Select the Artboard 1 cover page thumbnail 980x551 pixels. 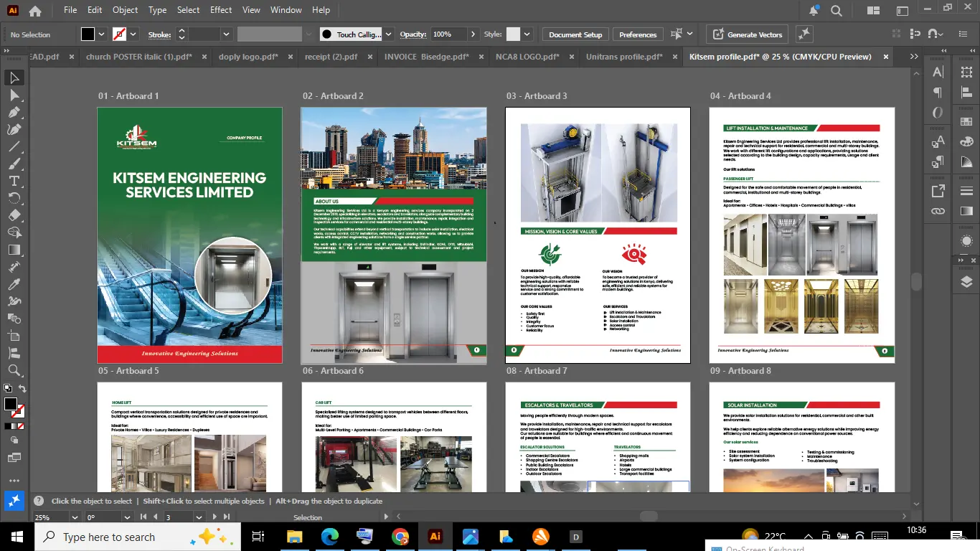coord(189,235)
